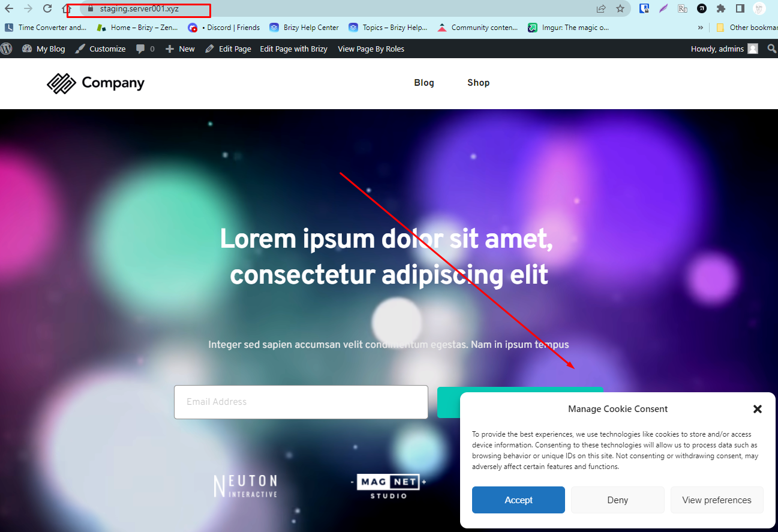Image resolution: width=778 pixels, height=532 pixels.
Task: Open the black circle extension icon
Action: pyautogui.click(x=702, y=8)
